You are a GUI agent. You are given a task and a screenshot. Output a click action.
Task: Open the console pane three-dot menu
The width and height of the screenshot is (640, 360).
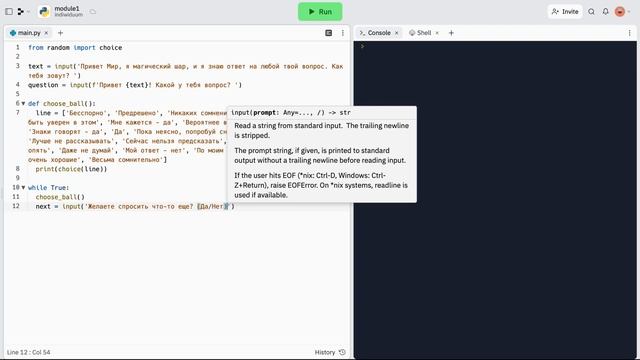tap(629, 33)
